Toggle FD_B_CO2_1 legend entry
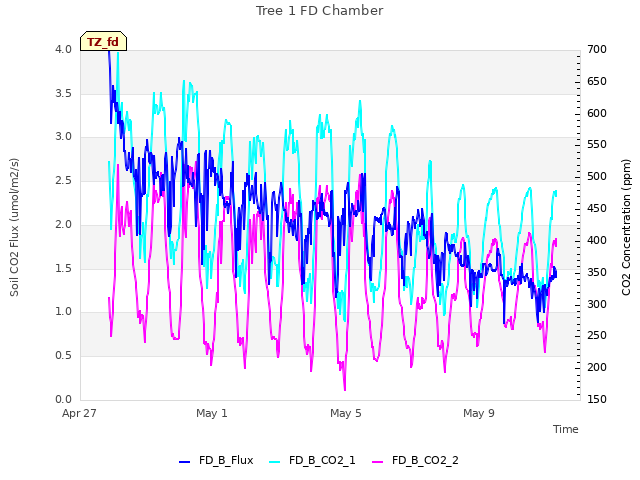The image size is (640, 480). click(x=312, y=460)
